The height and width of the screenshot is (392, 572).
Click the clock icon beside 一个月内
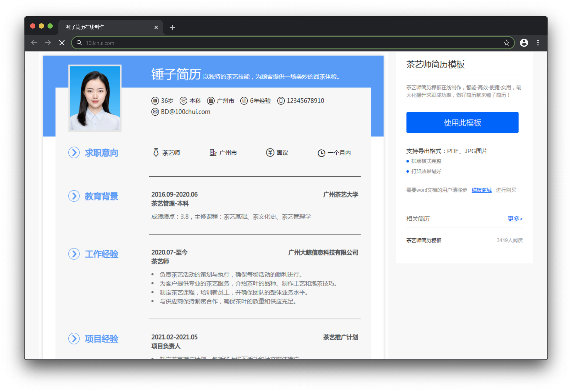coord(321,153)
